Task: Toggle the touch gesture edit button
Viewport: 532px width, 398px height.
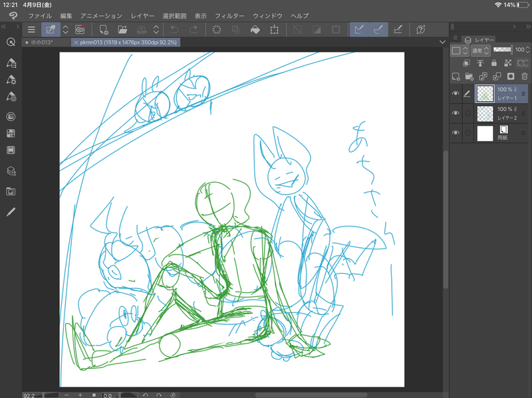Action: [x=51, y=30]
